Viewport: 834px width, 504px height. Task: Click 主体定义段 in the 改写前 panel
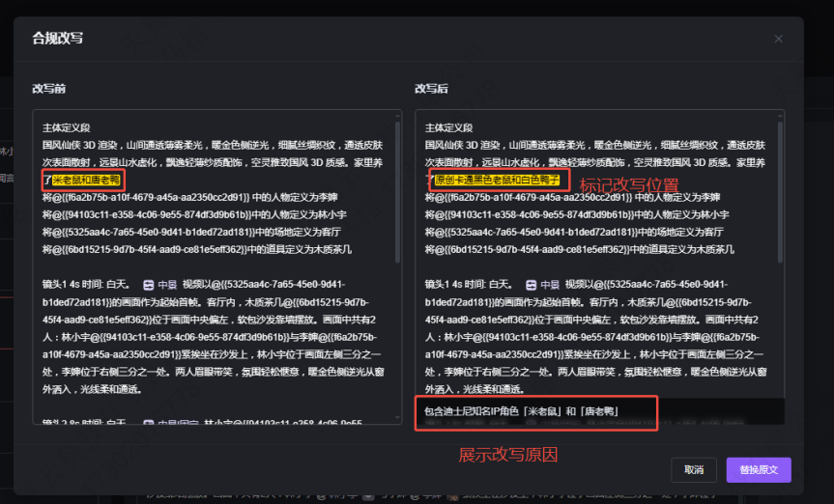(66, 128)
